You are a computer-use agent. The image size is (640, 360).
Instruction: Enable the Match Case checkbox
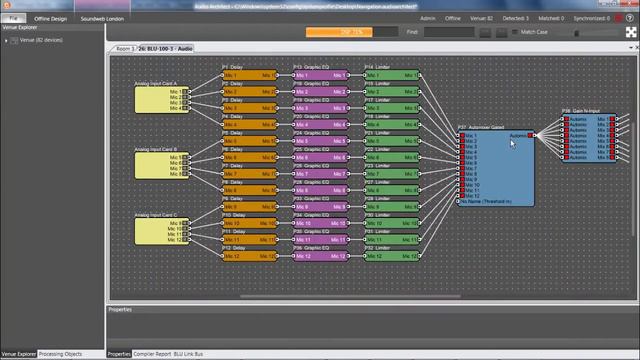(515, 32)
